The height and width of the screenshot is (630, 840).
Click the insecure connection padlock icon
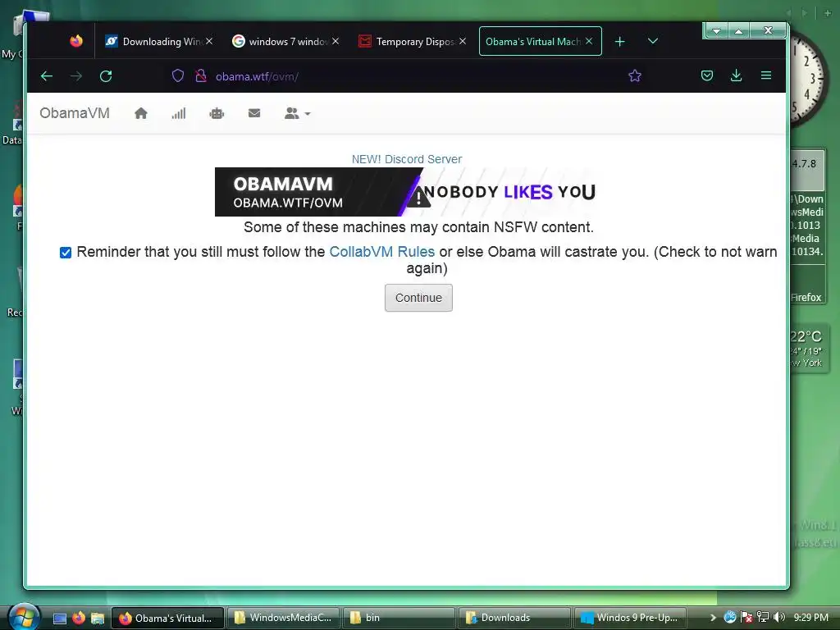pyautogui.click(x=201, y=76)
